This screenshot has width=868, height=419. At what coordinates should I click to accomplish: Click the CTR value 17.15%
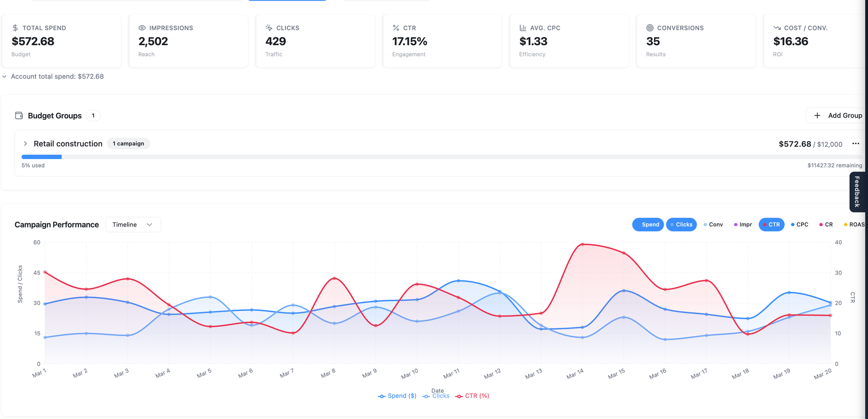410,42
